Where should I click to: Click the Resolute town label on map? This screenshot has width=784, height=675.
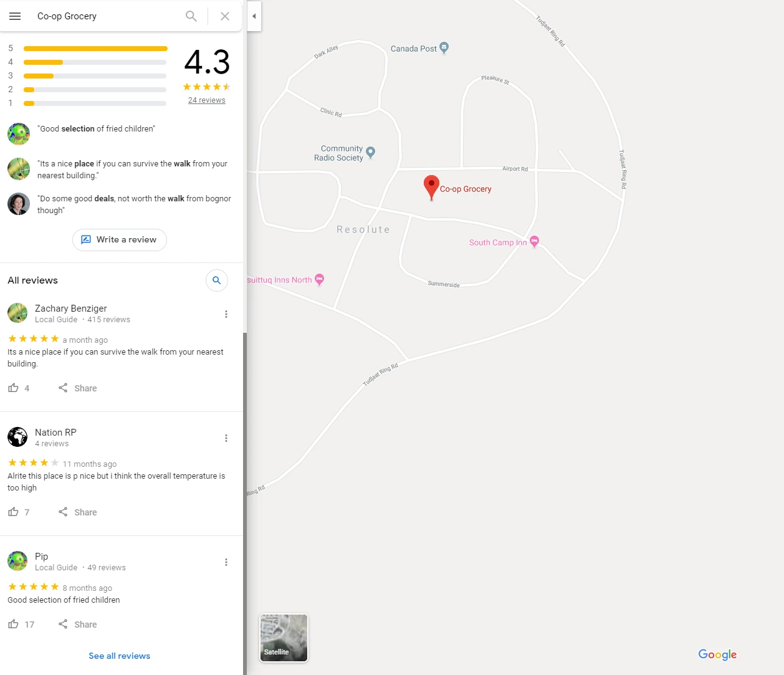(x=363, y=229)
